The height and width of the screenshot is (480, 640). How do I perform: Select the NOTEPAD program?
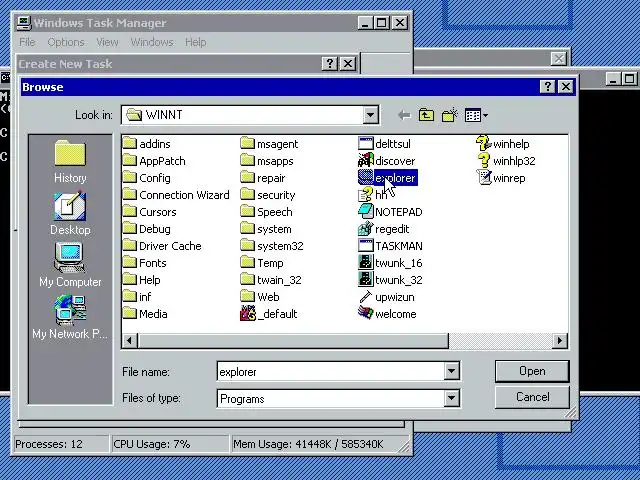point(390,212)
